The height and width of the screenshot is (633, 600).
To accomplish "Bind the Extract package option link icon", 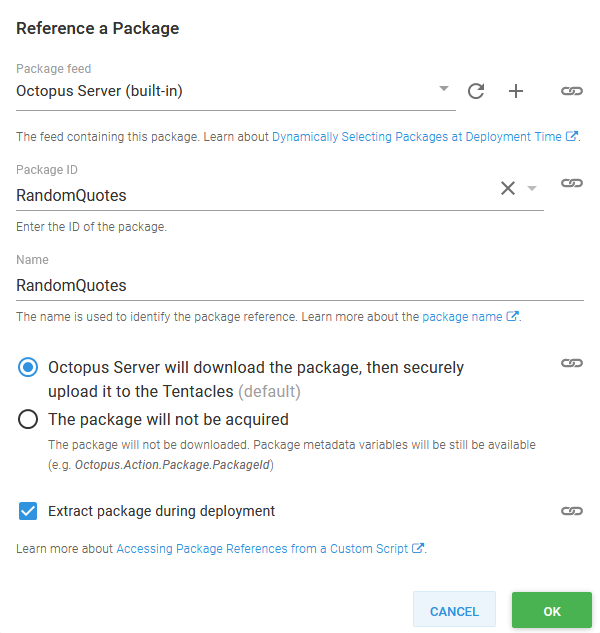I will pos(571,511).
